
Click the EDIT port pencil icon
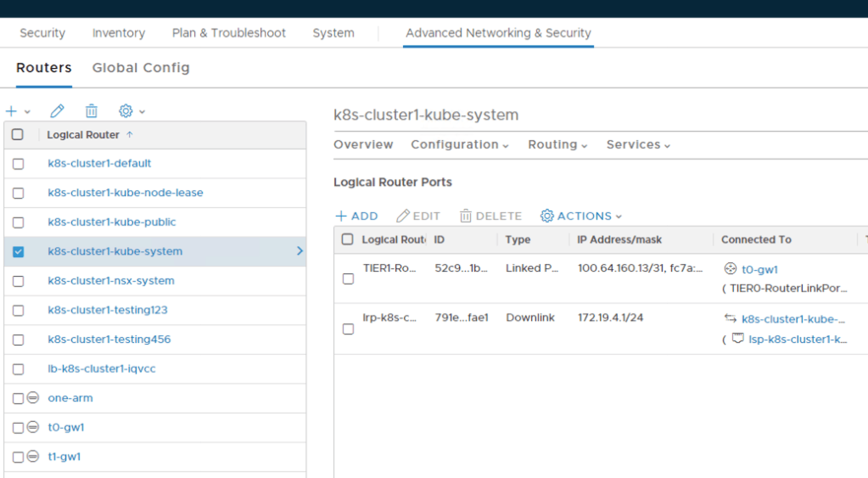(x=404, y=216)
